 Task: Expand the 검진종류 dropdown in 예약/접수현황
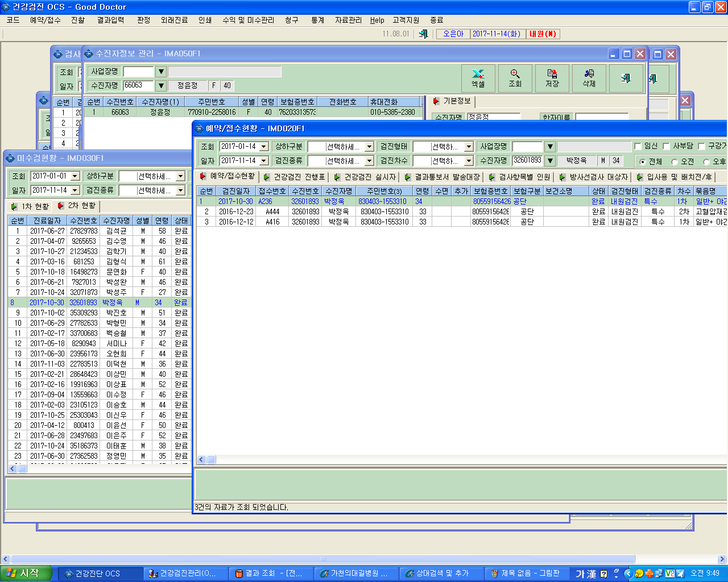369,161
